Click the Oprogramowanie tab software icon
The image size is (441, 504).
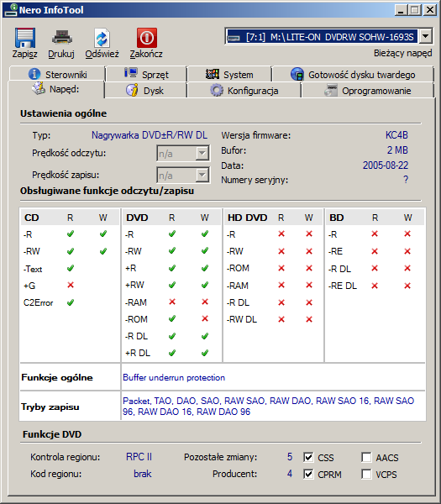click(x=331, y=91)
